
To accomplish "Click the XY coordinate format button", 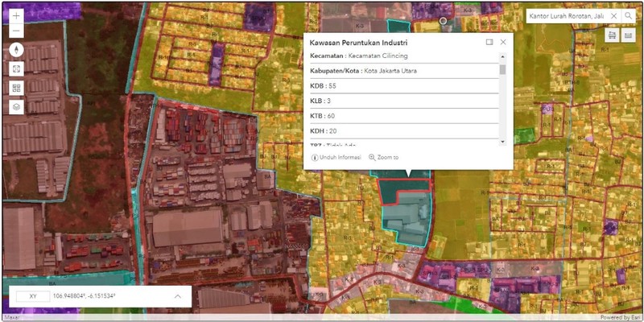I will [33, 296].
